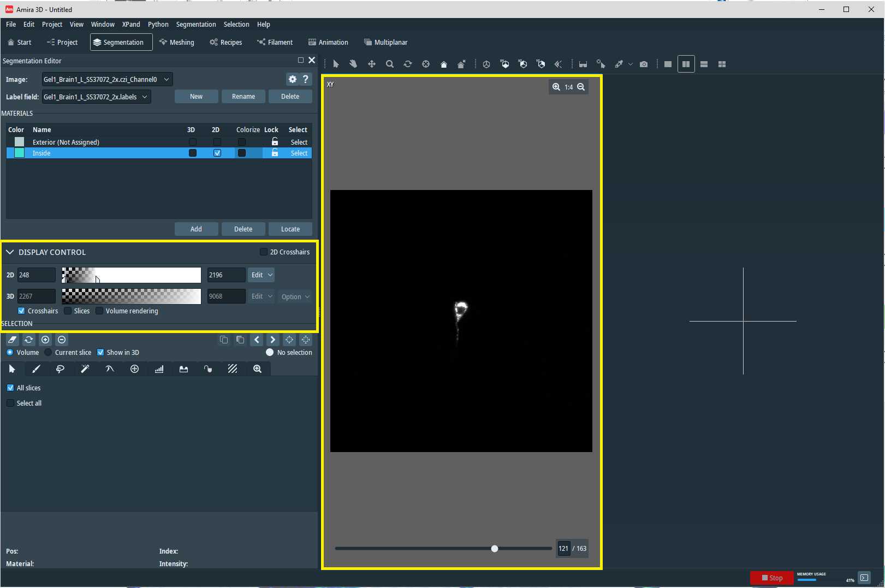Open the Label field dropdown
885x588 pixels.
coord(97,97)
